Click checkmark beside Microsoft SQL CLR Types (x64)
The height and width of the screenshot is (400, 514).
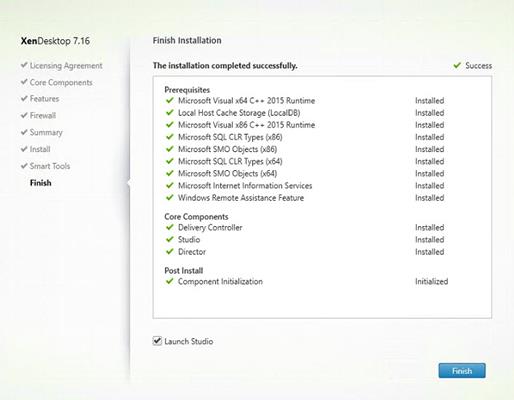(x=170, y=161)
